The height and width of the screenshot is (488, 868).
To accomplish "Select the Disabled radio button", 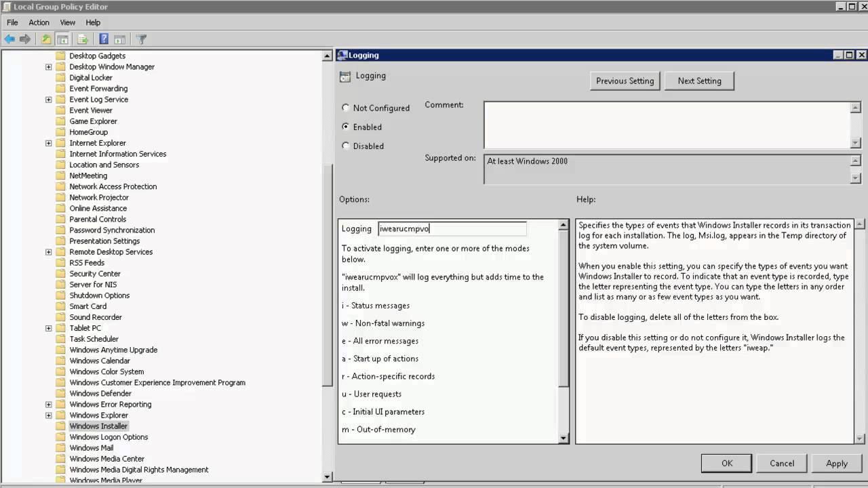I will [346, 146].
